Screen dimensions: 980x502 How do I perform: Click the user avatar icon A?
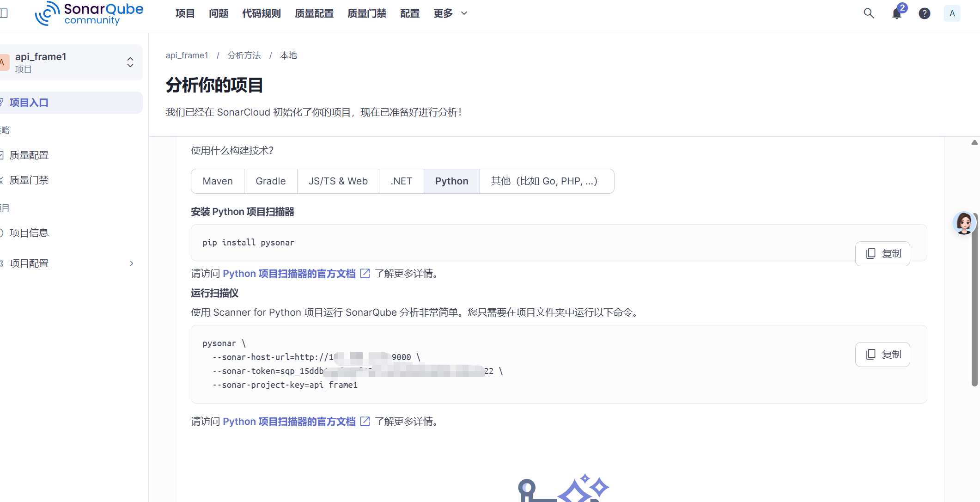[952, 13]
